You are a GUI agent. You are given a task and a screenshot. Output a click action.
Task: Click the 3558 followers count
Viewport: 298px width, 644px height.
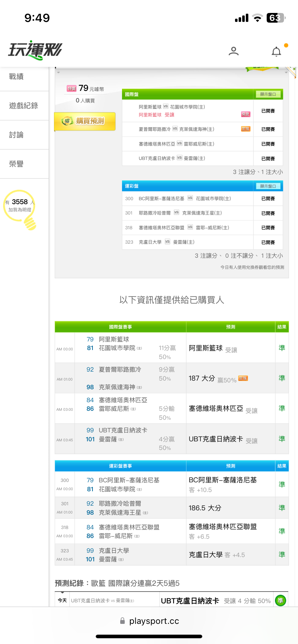[20, 202]
